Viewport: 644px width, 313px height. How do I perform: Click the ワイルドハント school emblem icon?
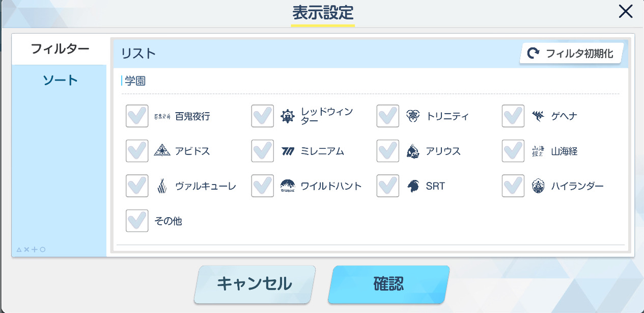288,186
